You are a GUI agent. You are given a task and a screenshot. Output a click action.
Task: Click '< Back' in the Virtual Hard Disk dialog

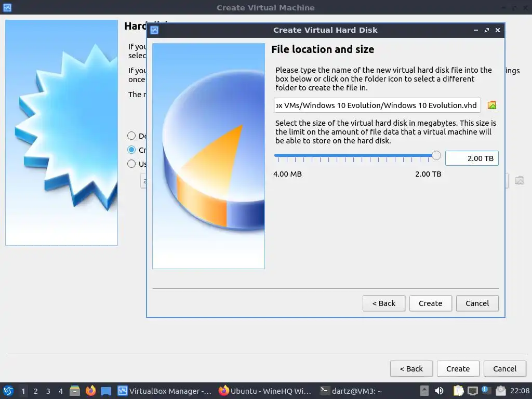(x=384, y=303)
